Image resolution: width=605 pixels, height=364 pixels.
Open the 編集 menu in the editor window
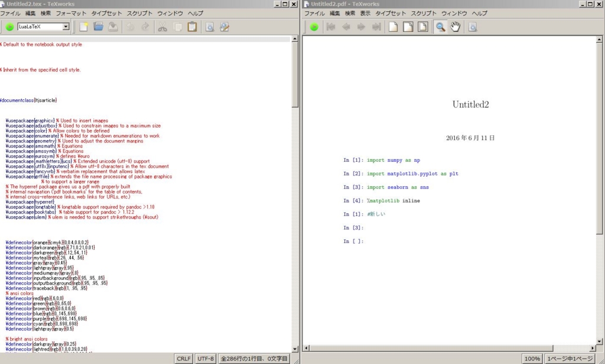(31, 13)
